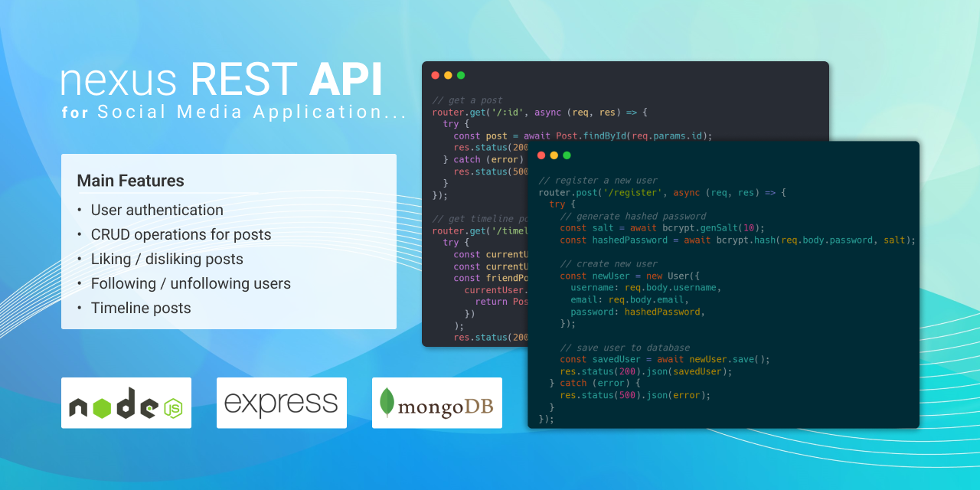Viewport: 980px width, 490px height.
Task: Click the '// generate hashed password' comment
Action: (633, 217)
